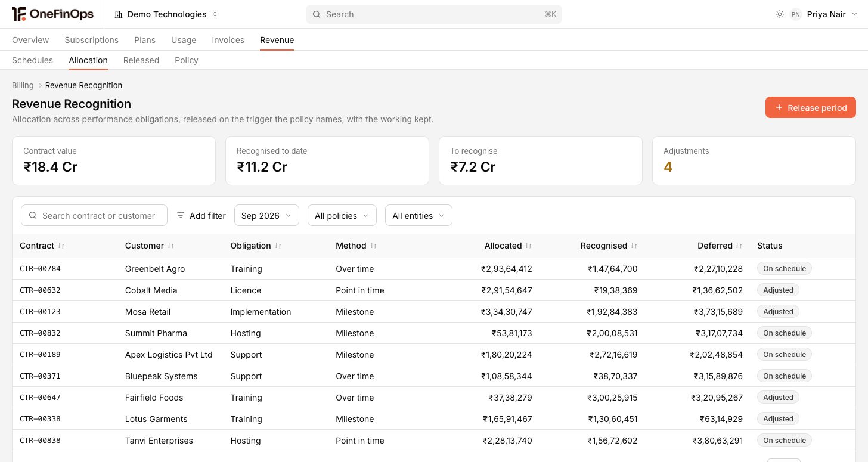
Task: Open contract CTR-00338
Action: 40,419
